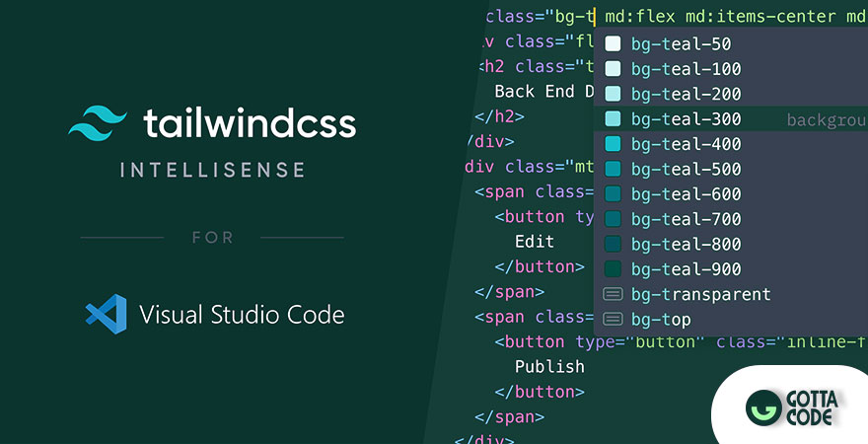
Task: Click the Visual Studio Code label
Action: 242,315
